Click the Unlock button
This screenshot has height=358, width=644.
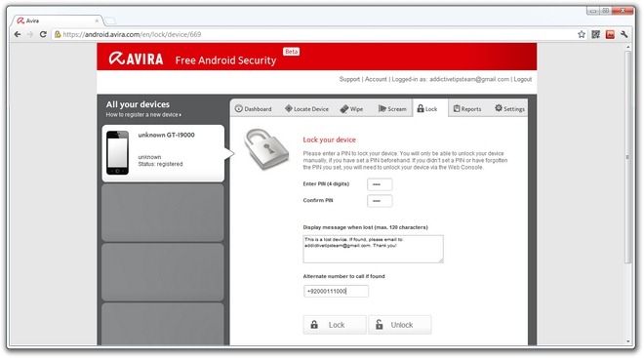point(400,325)
